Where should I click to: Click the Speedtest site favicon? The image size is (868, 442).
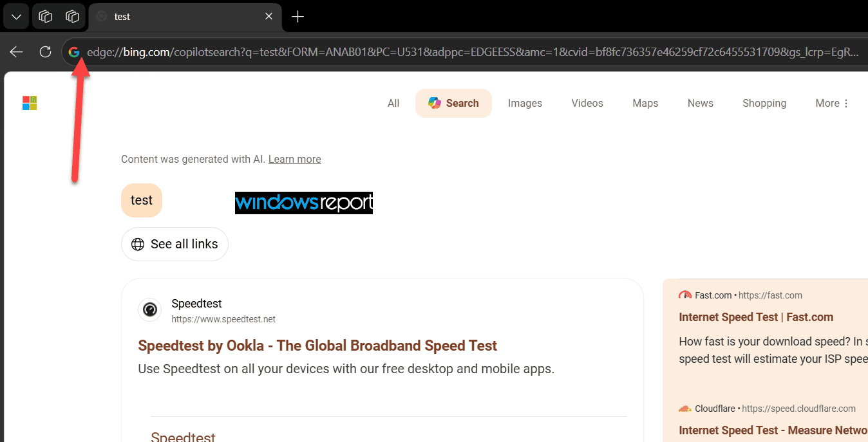(x=150, y=309)
